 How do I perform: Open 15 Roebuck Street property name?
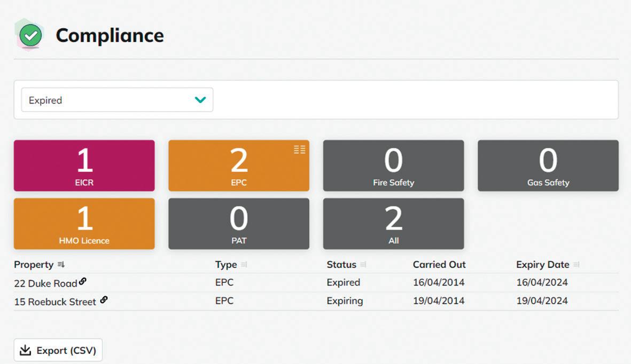click(55, 302)
